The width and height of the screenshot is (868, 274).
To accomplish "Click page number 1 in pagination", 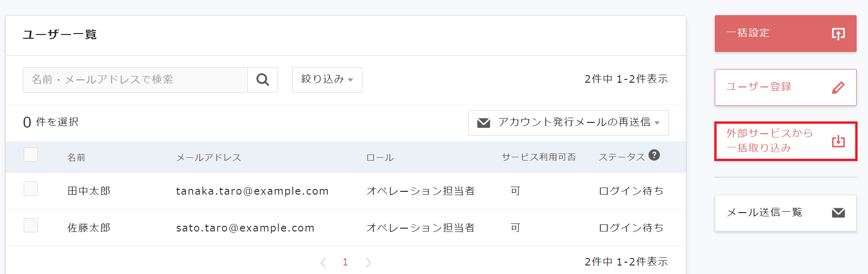I will click(345, 262).
